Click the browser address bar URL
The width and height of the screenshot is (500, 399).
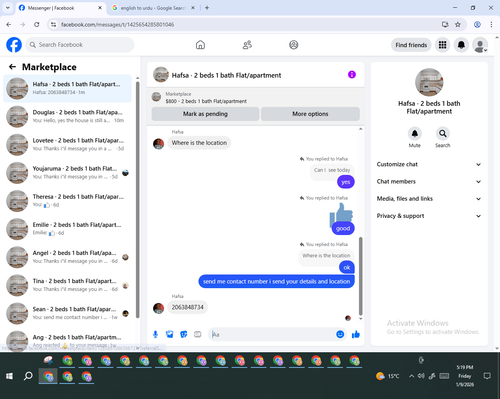pos(117,25)
